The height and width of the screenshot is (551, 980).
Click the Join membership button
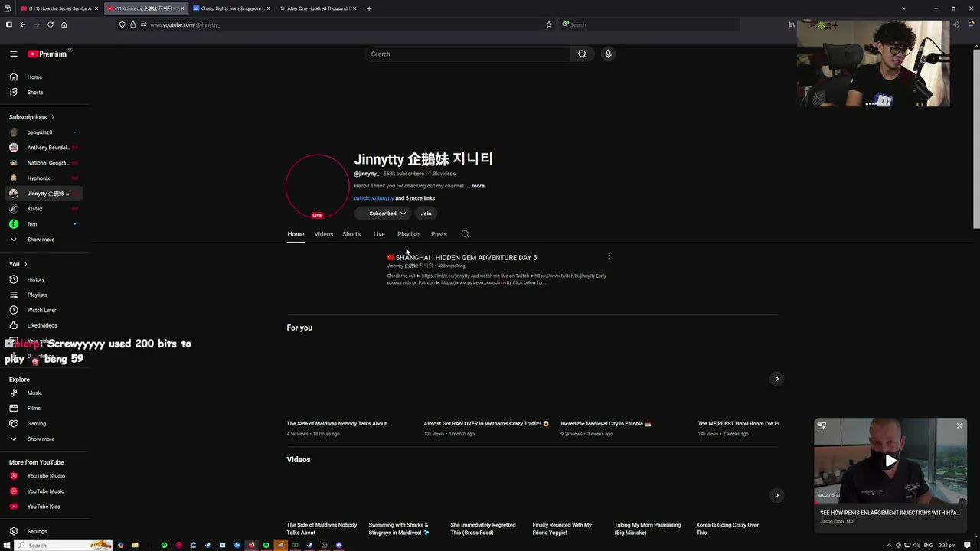[x=426, y=214]
